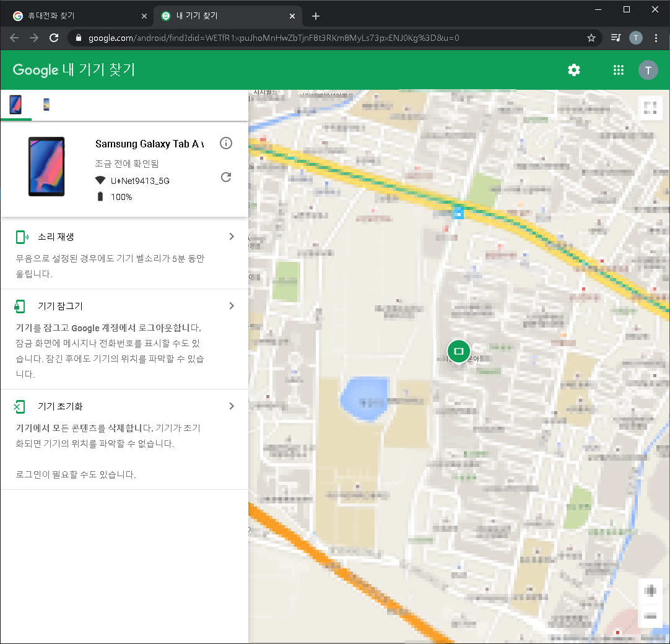Go back in browser history

tap(14, 38)
